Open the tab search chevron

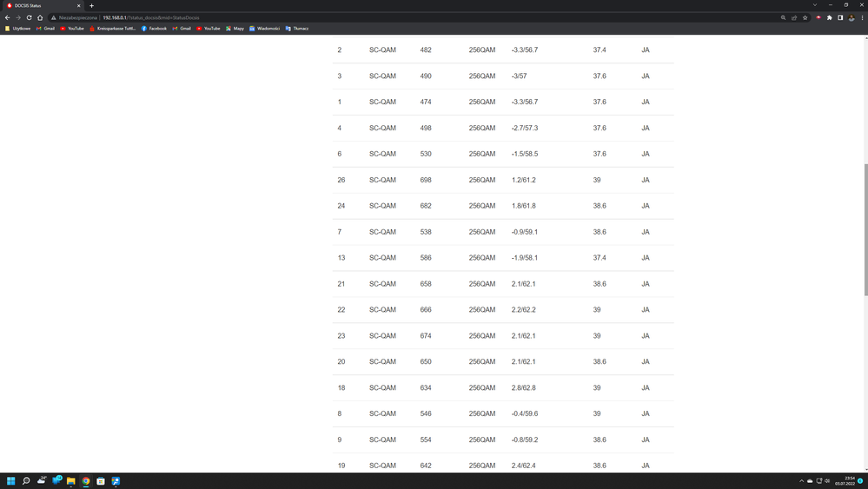click(x=815, y=5)
